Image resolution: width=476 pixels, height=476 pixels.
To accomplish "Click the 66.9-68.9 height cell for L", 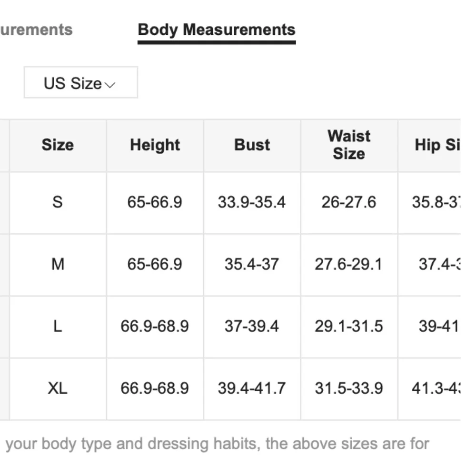I will click(155, 327).
